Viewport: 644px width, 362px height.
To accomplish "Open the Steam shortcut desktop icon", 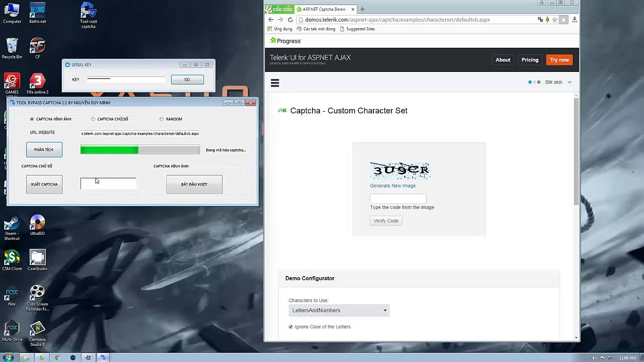I will (x=12, y=228).
